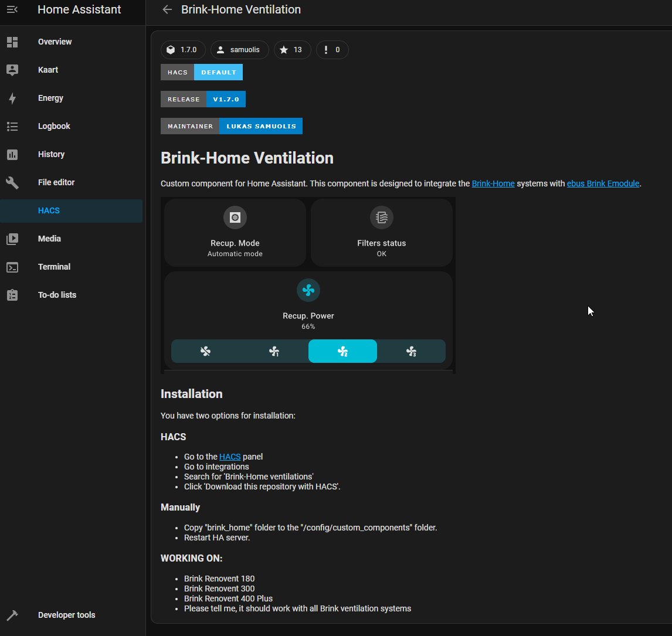Open the Overview dashboard icon

click(x=12, y=42)
